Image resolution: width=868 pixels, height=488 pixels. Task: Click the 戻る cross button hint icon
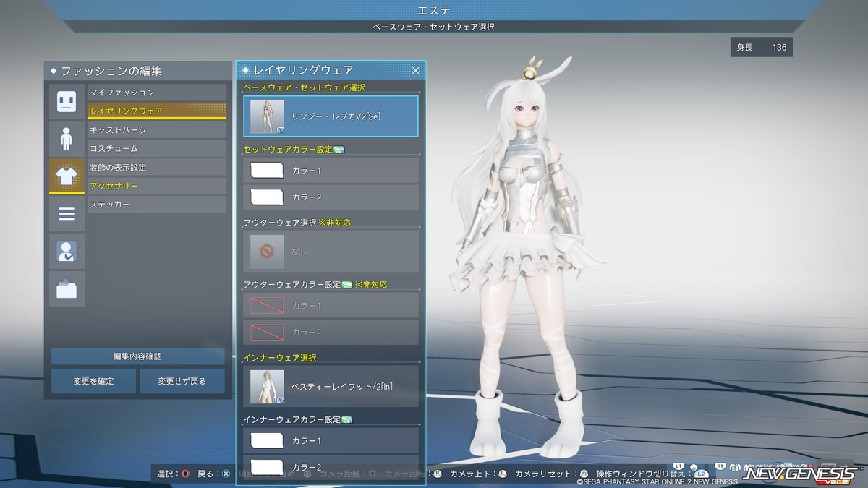(226, 474)
